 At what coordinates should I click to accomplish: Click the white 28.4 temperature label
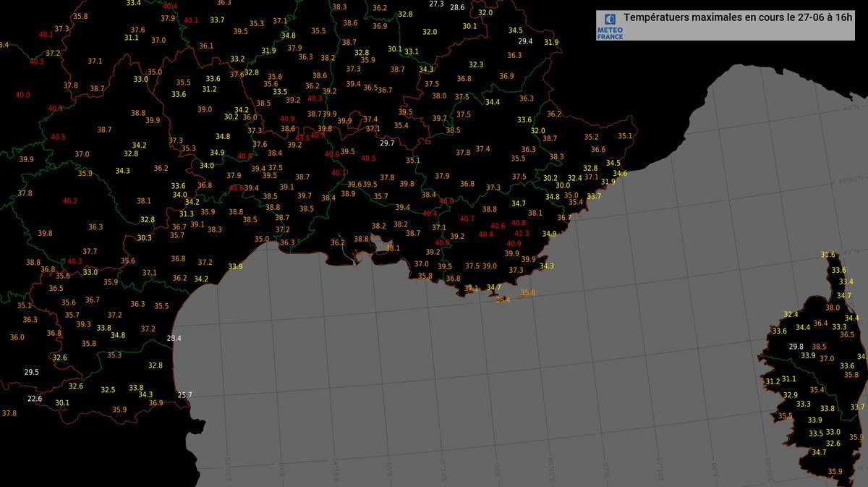[174, 338]
